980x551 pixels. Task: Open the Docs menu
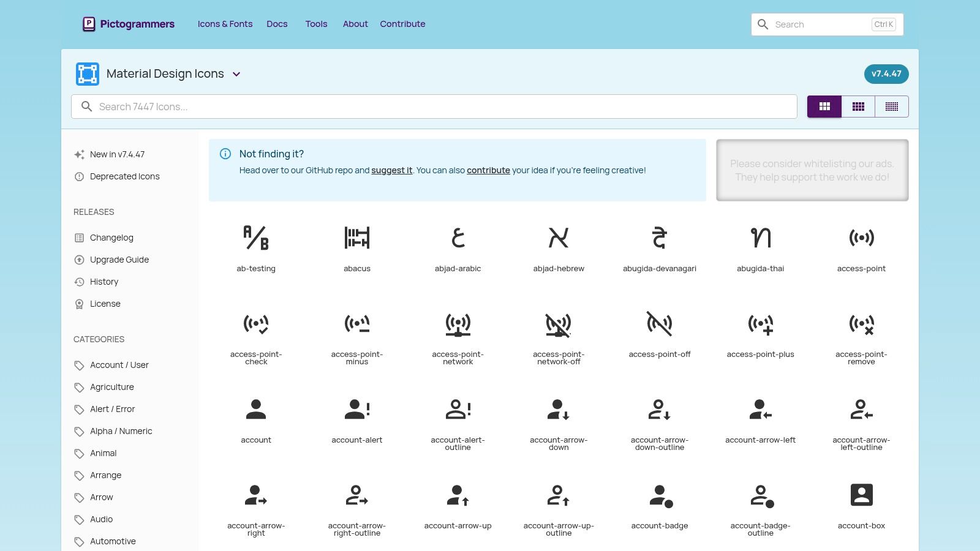[x=277, y=24]
